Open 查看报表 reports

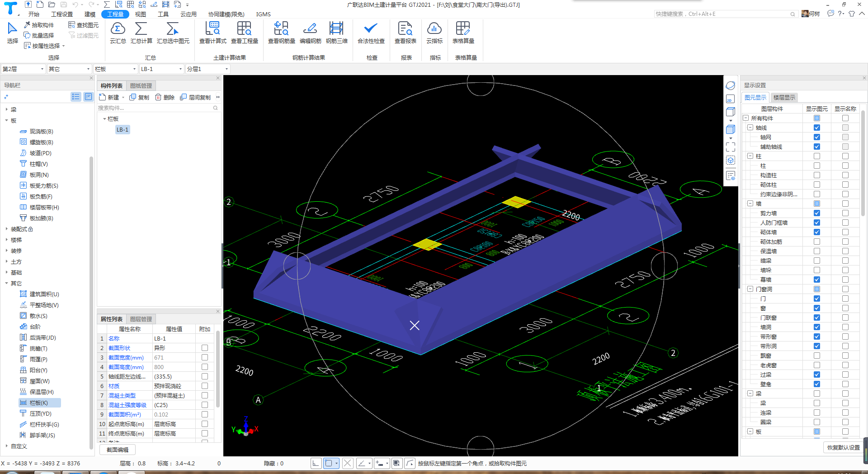[x=405, y=33]
